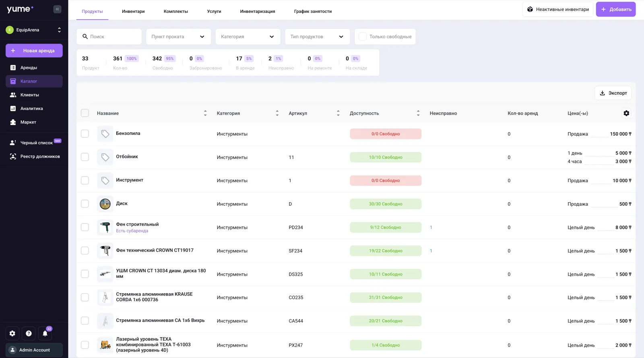The image size is (644, 358).
Task: Open the Реестр должников icon
Action: click(x=13, y=156)
